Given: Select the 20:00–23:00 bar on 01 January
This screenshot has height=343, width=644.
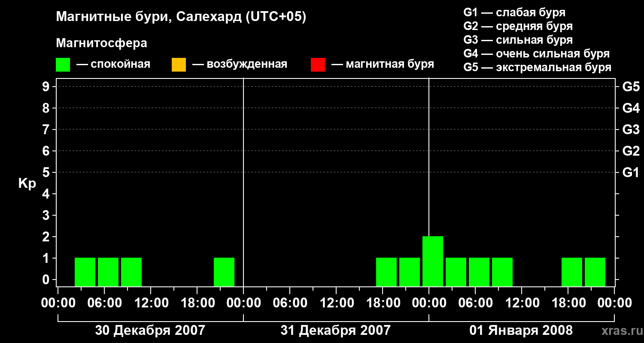Looking at the screenshot, I should [x=595, y=272].
